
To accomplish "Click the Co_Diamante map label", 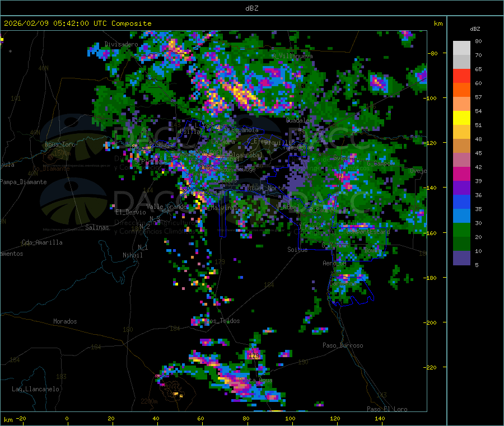I will tap(51, 168).
